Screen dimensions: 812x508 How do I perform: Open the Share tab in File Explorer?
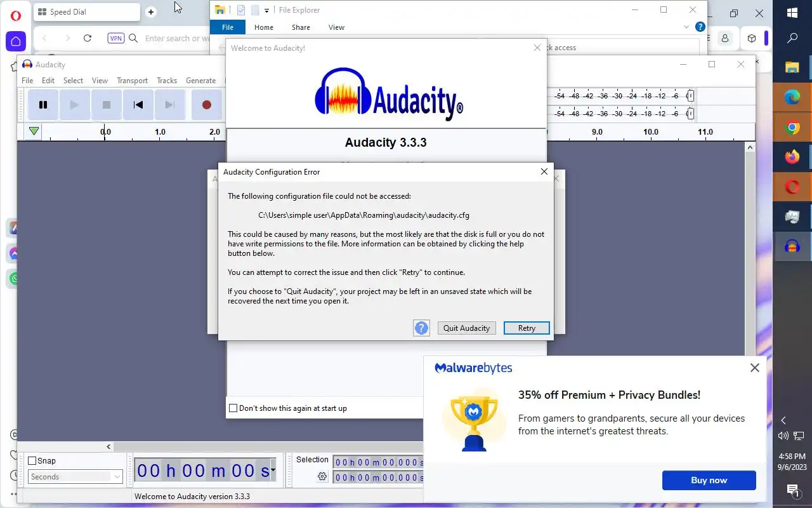coord(301,27)
